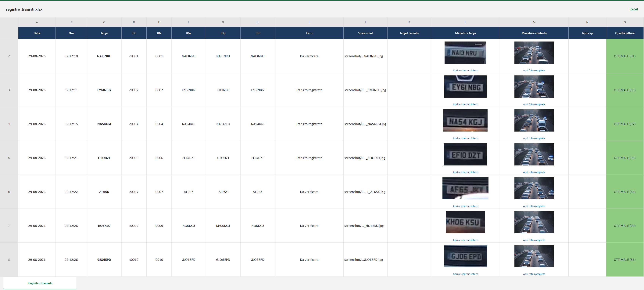Select context thumbnail in AF65K row
Screen dimensions: 644x290
pos(534,188)
